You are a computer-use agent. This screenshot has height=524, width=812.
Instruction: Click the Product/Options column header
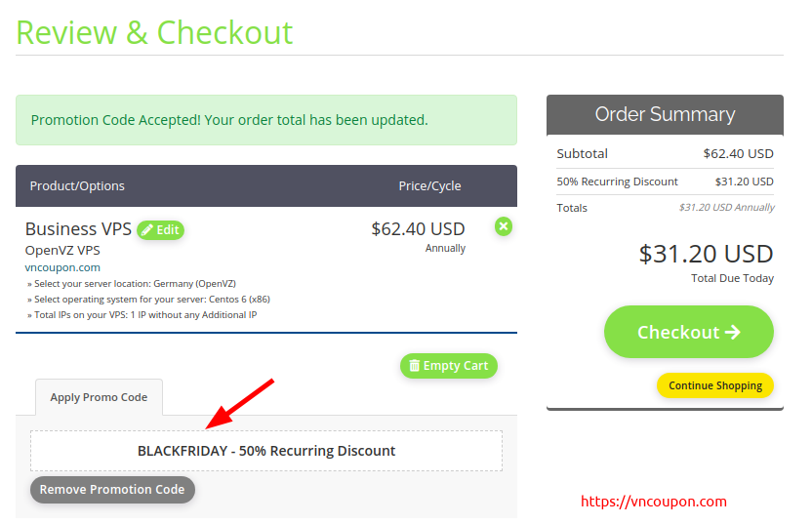(x=77, y=185)
